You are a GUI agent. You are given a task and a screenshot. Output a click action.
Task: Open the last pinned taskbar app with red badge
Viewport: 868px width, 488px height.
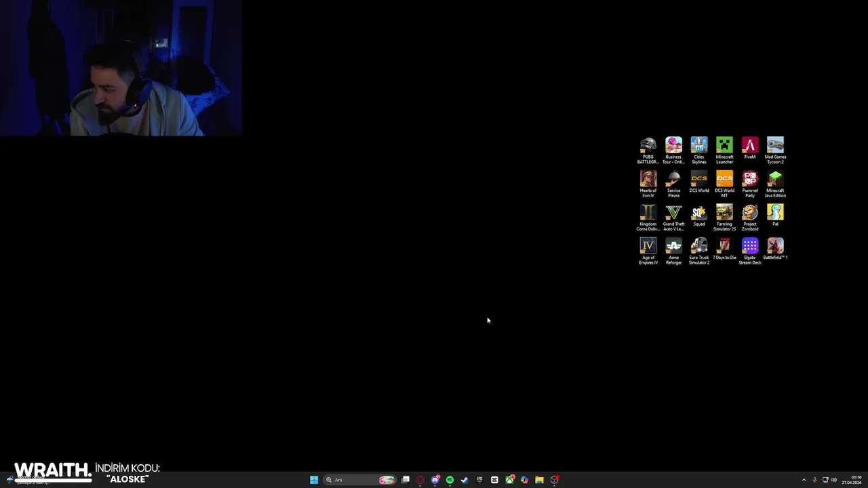(554, 480)
